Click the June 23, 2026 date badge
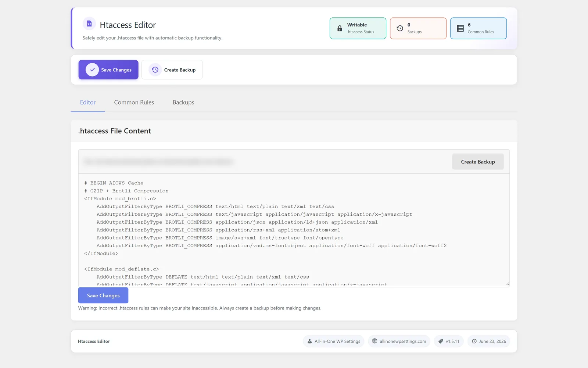 coord(489,341)
